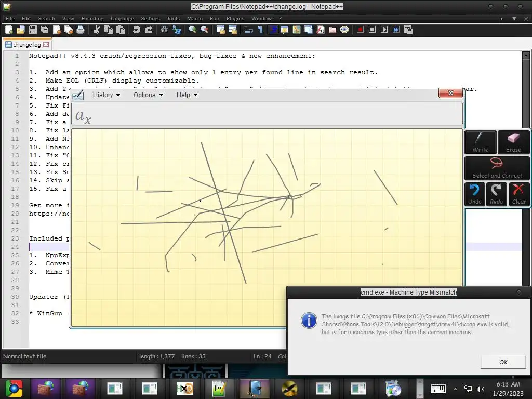
Task: Choose Select and Correct tool
Action: (x=497, y=168)
